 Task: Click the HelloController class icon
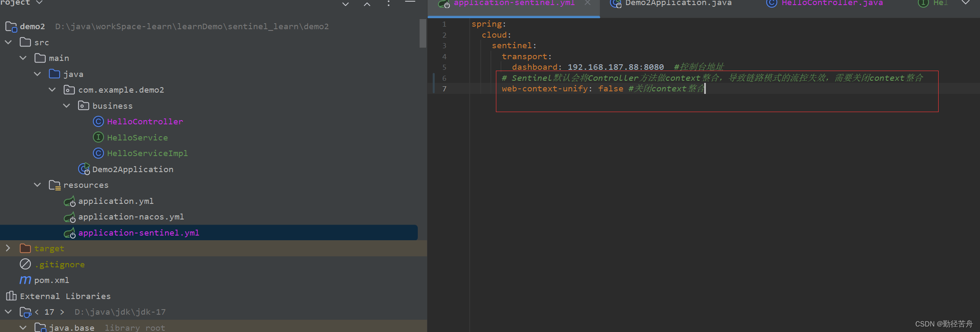click(98, 122)
